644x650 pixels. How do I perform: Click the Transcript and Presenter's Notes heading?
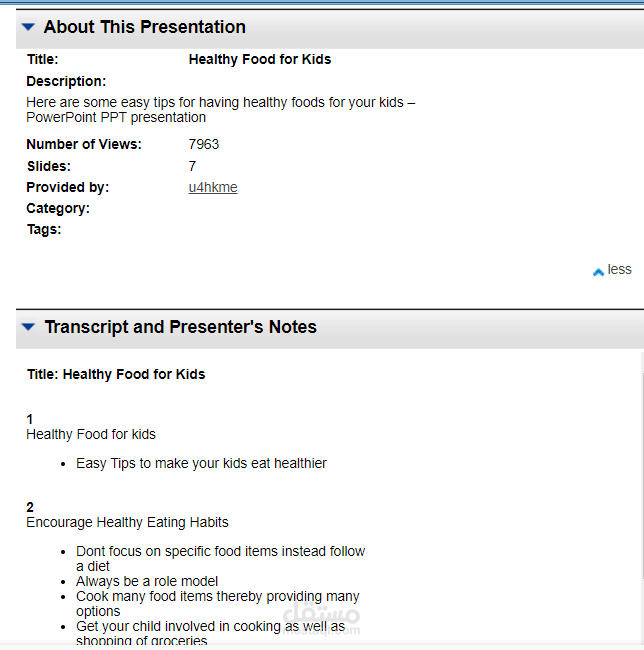coord(181,327)
